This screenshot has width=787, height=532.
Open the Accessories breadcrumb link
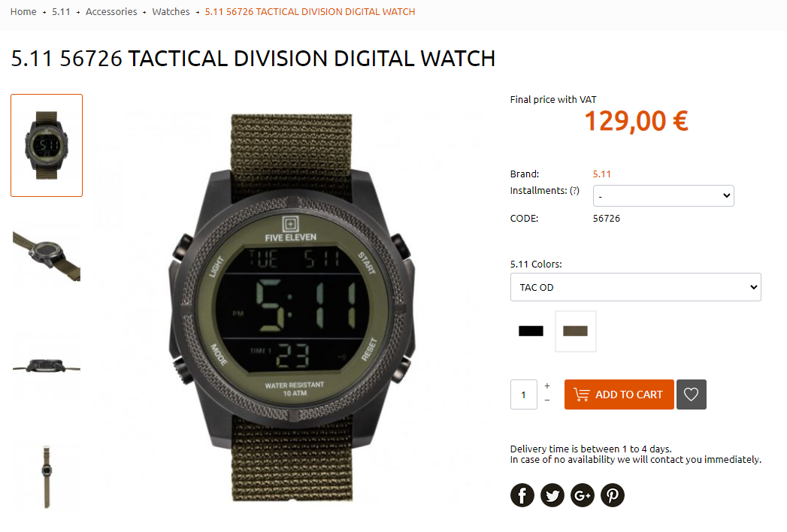pos(111,11)
